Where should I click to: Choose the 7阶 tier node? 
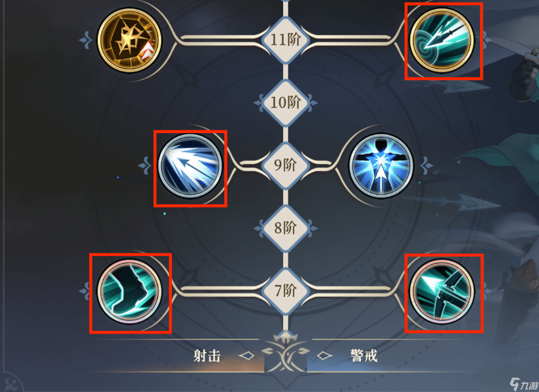click(x=286, y=291)
